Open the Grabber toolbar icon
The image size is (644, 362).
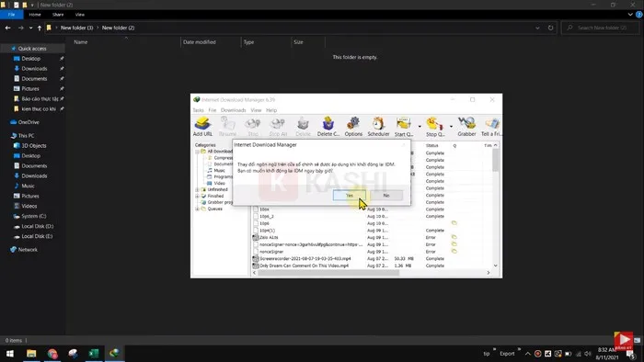click(466, 126)
